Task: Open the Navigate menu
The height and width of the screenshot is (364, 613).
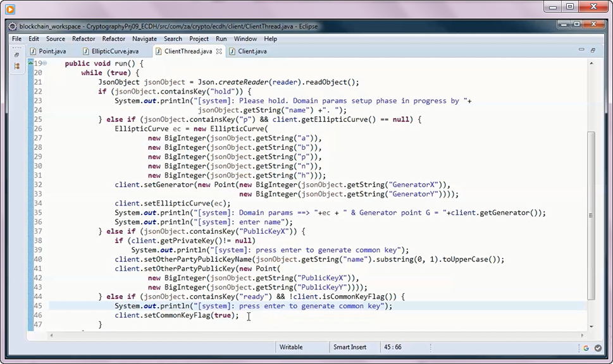Action: [x=144, y=39]
